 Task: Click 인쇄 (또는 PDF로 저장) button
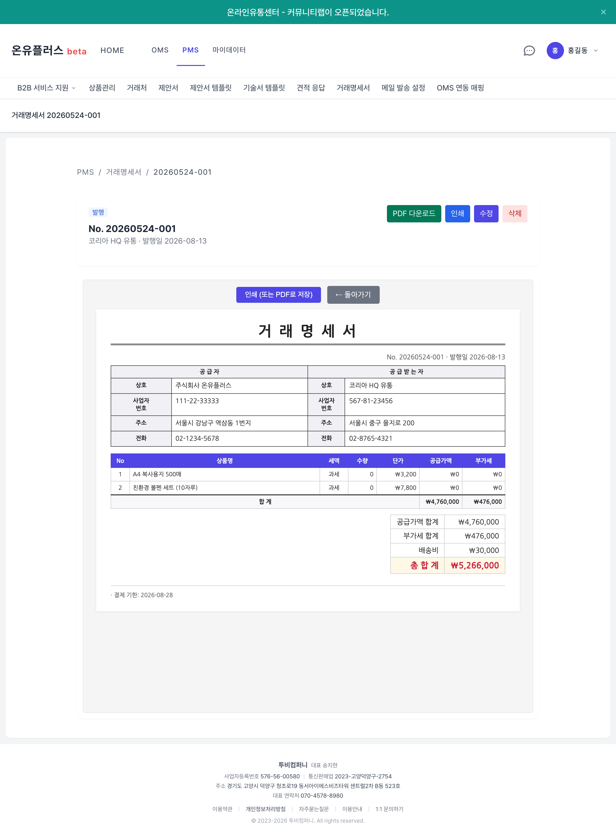pos(279,295)
